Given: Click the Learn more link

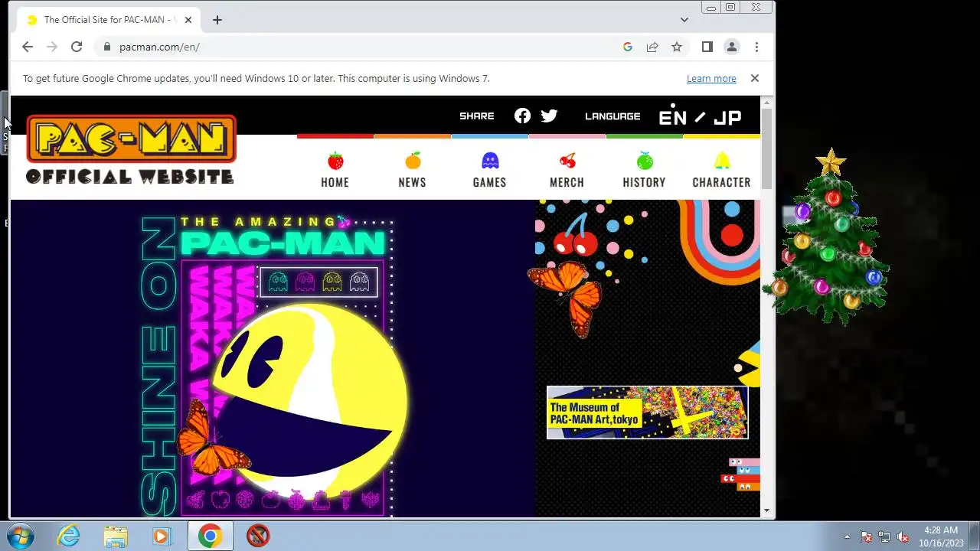Looking at the screenshot, I should tap(711, 78).
